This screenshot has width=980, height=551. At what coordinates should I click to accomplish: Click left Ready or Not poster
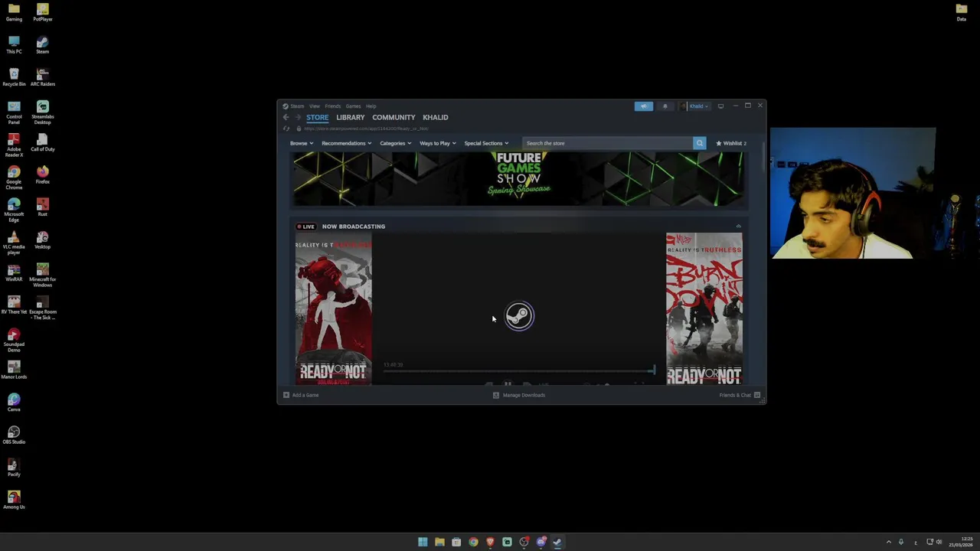[x=334, y=308]
